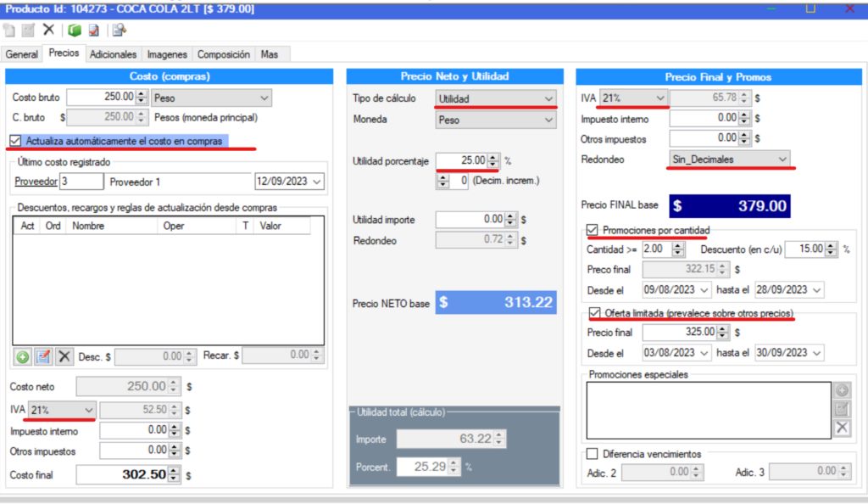Screen dimensions: 868x504
Task: Click the Costo bruto value field
Action: coord(102,97)
